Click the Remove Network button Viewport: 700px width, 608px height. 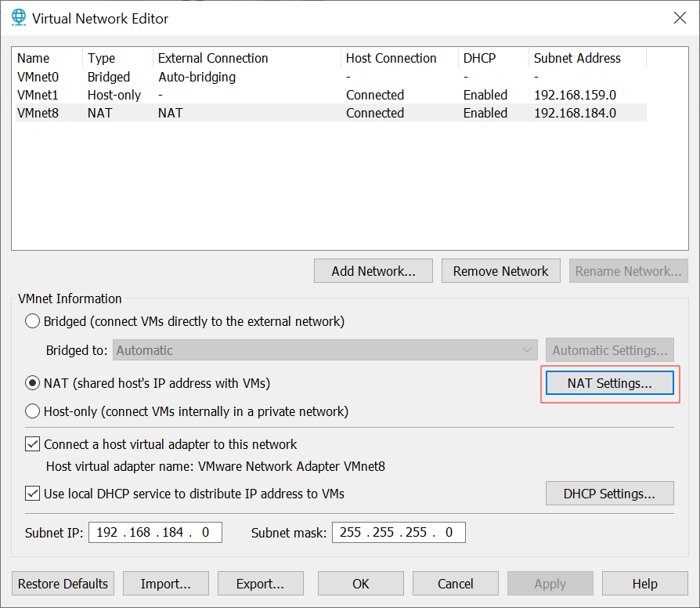(x=501, y=271)
